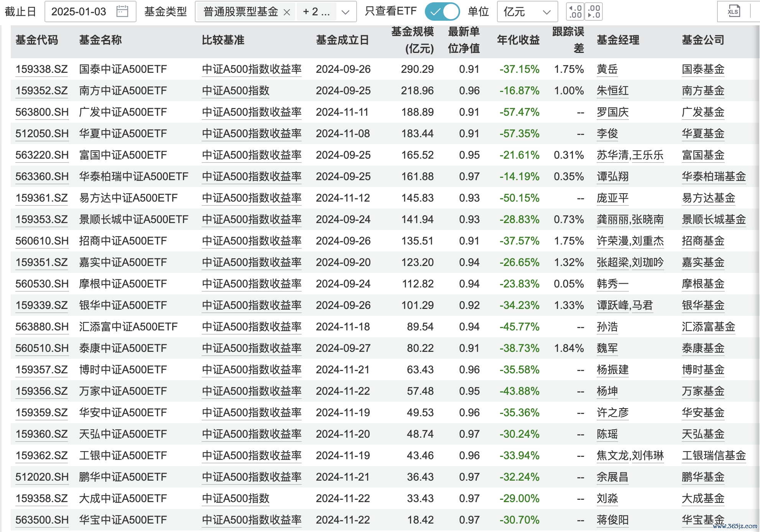
Task: Open company 工银瑞信基金 link
Action: click(x=714, y=456)
